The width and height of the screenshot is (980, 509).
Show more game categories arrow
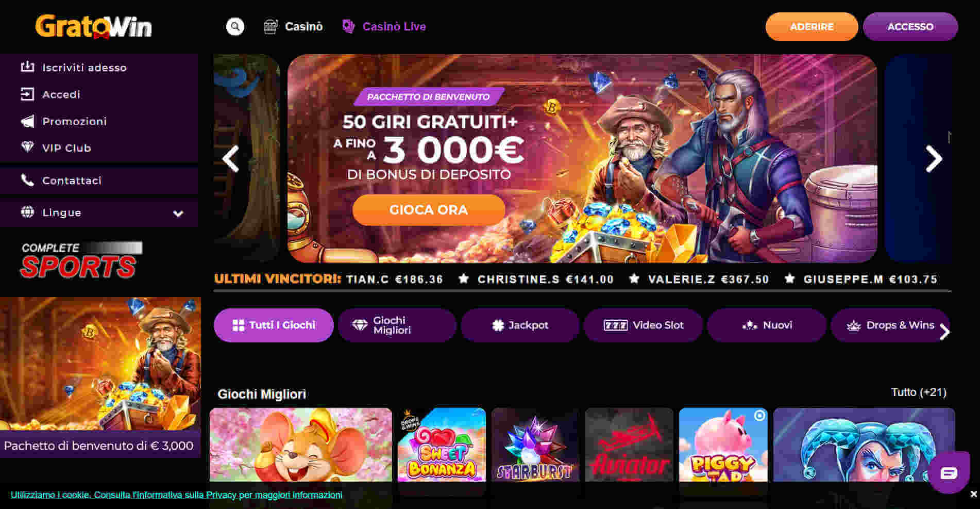pyautogui.click(x=944, y=332)
